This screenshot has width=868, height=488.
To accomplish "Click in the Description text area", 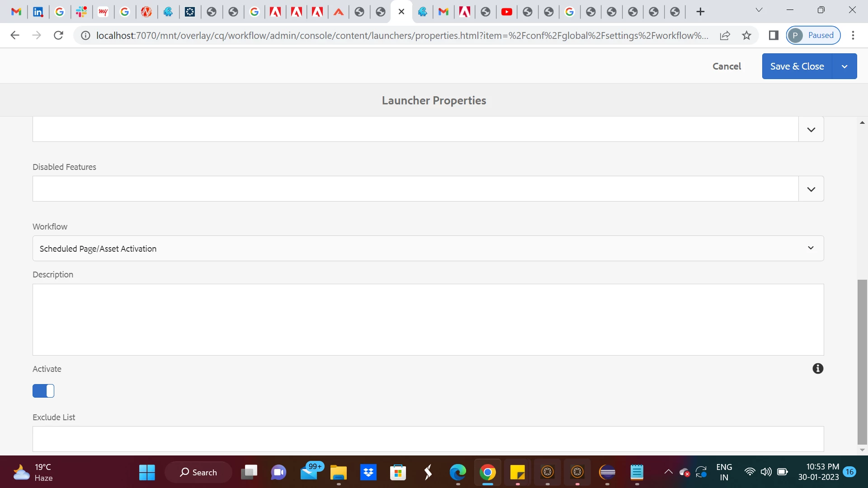I will 428,319.
